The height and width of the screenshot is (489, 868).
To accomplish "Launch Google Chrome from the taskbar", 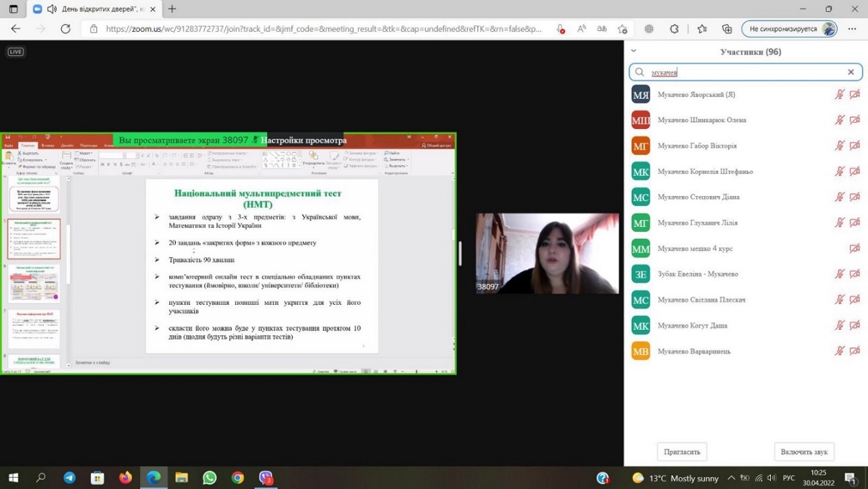I will [x=237, y=478].
